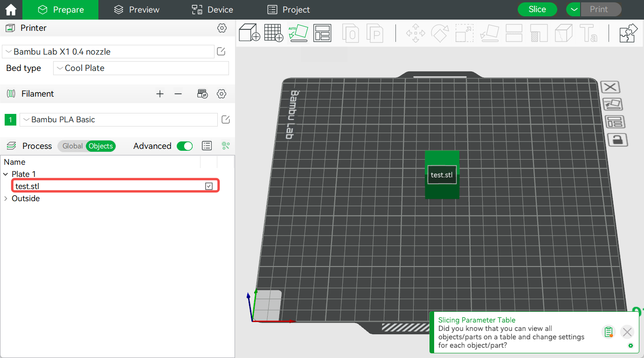The height and width of the screenshot is (358, 644).
Task: Auto-orient all objects on the plate
Action: pyautogui.click(x=298, y=33)
